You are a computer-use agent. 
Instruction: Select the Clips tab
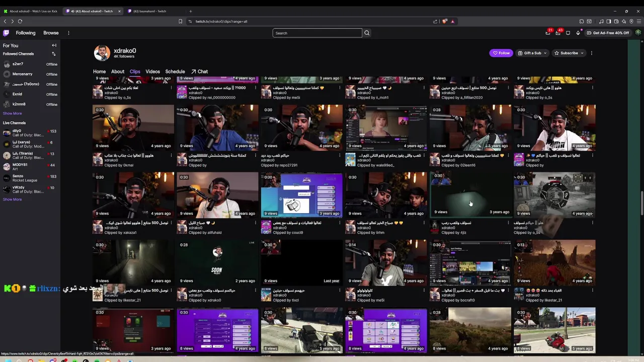135,71
